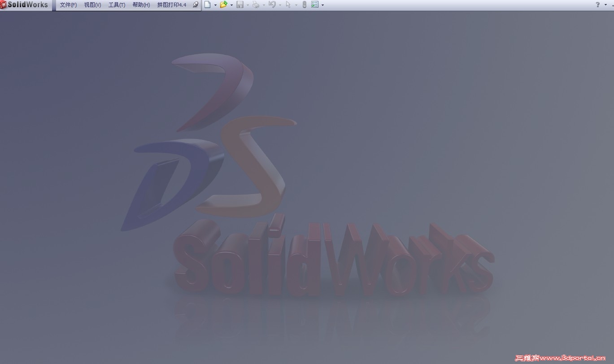Open the 视图(V) menu
The height and width of the screenshot is (364, 614).
pyautogui.click(x=92, y=5)
